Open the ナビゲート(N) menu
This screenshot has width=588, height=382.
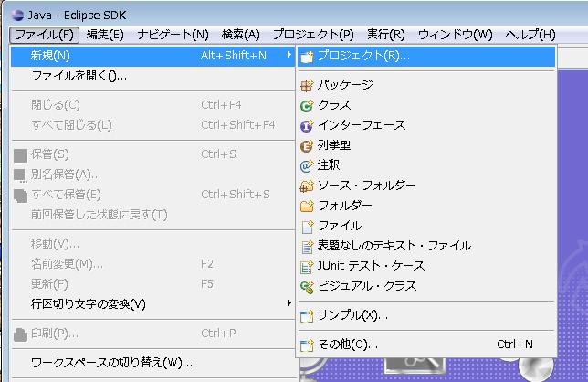(x=173, y=35)
